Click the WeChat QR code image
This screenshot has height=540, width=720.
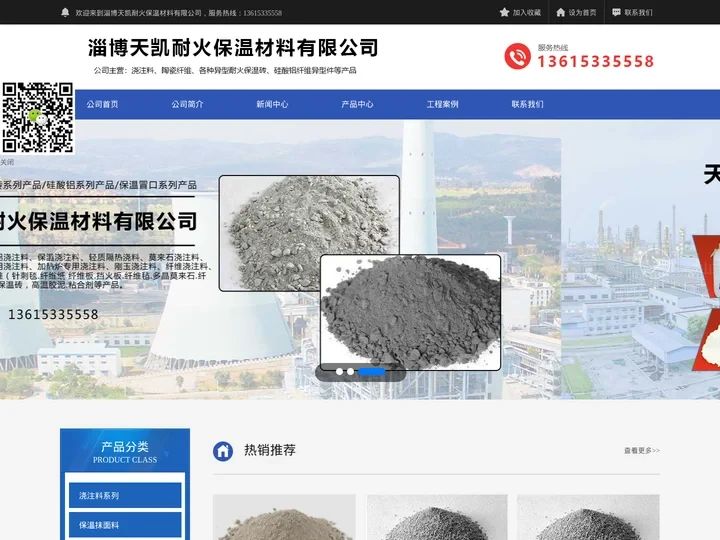coord(38,118)
